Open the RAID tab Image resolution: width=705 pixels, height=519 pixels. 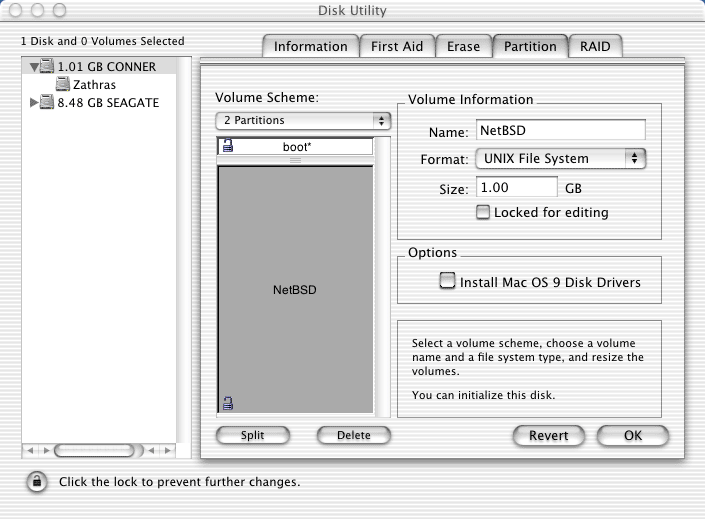pos(595,46)
